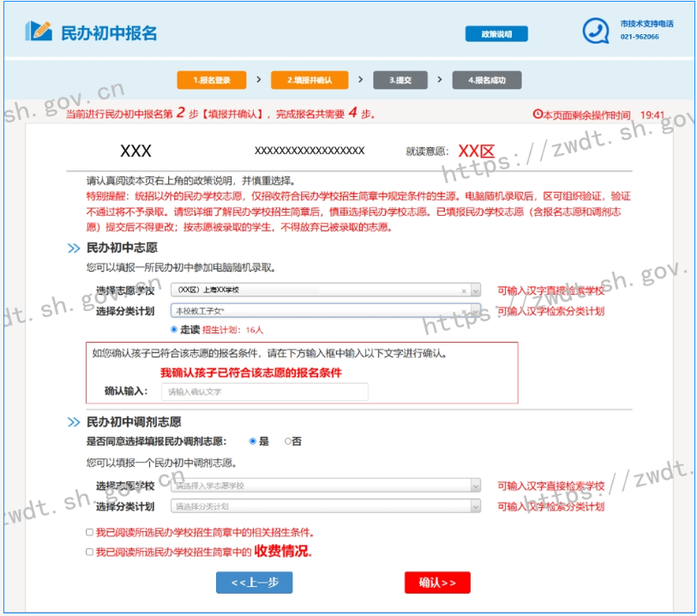Click into the 确认输入 text field
Viewport: 697px width, 616px height.
pos(264,392)
